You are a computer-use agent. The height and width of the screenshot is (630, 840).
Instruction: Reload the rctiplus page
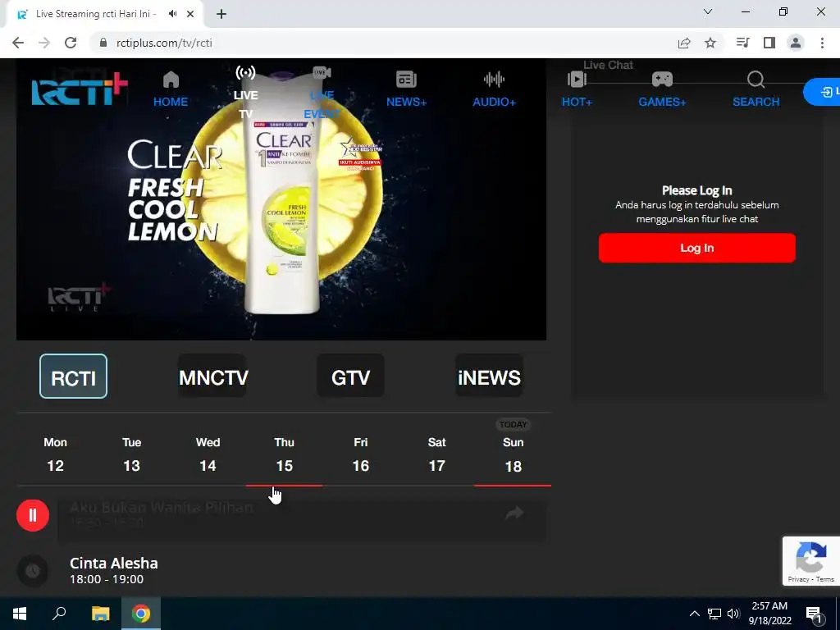[x=71, y=43]
